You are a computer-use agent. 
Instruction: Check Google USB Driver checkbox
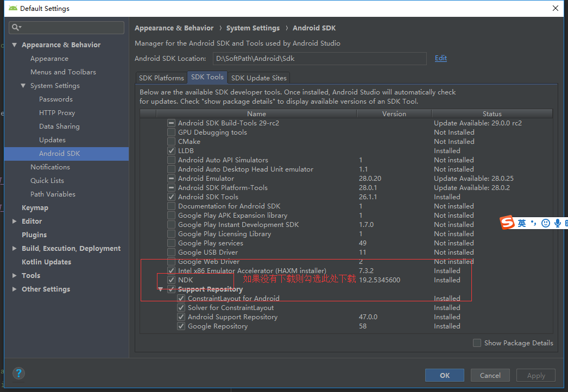click(172, 252)
